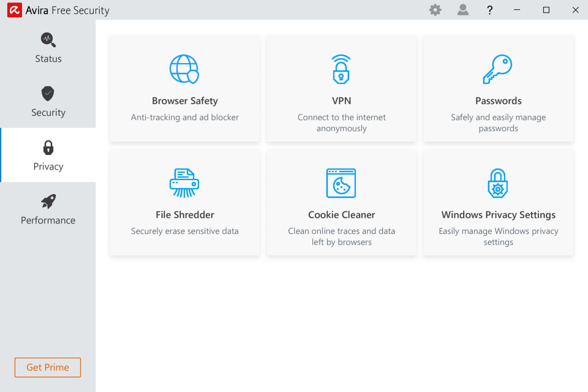Click the VPN wireless lock icon

(x=341, y=69)
